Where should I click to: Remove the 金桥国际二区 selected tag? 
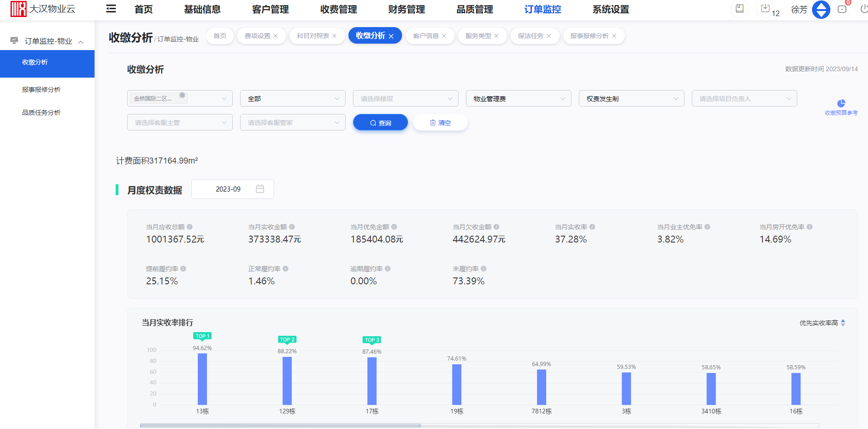coord(182,95)
